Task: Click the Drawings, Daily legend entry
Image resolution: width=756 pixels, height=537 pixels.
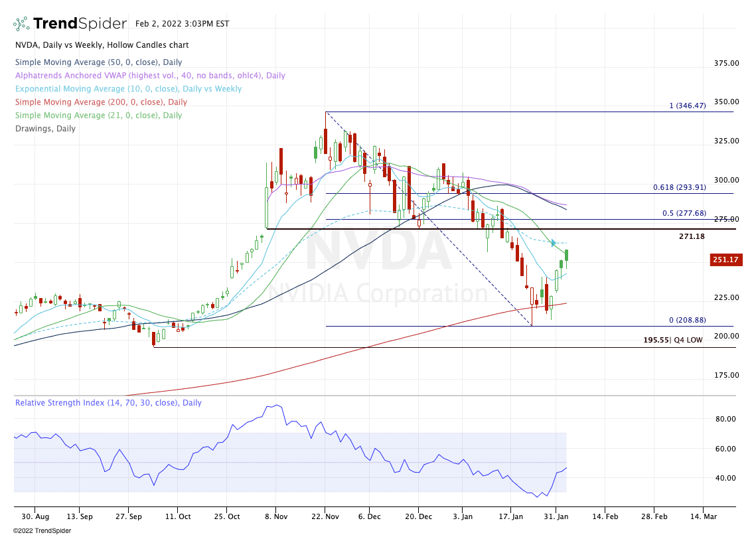Action: 45,129
